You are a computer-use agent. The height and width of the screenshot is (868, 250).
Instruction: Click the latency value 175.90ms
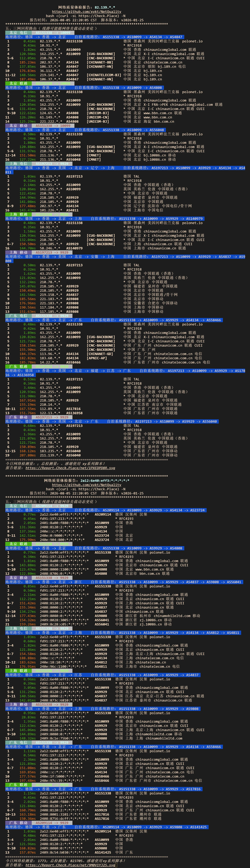point(27,540)
